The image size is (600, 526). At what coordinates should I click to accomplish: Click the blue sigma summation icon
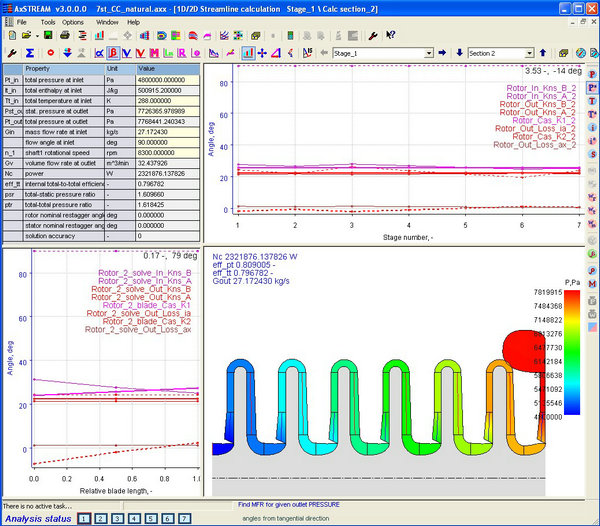click(29, 52)
